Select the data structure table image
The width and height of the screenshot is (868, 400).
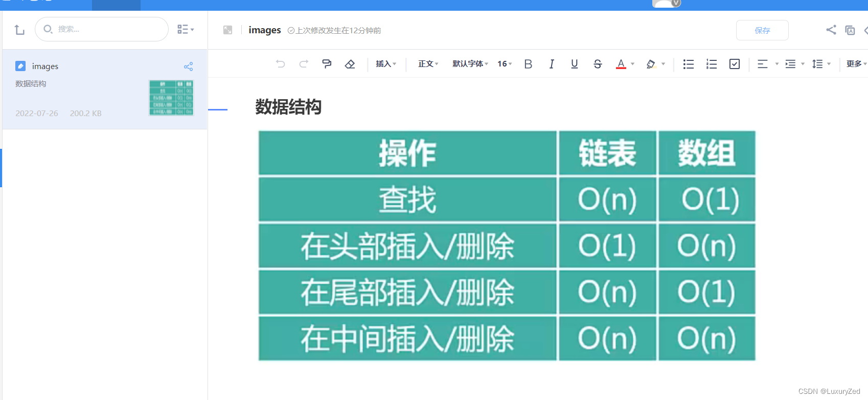(x=507, y=246)
